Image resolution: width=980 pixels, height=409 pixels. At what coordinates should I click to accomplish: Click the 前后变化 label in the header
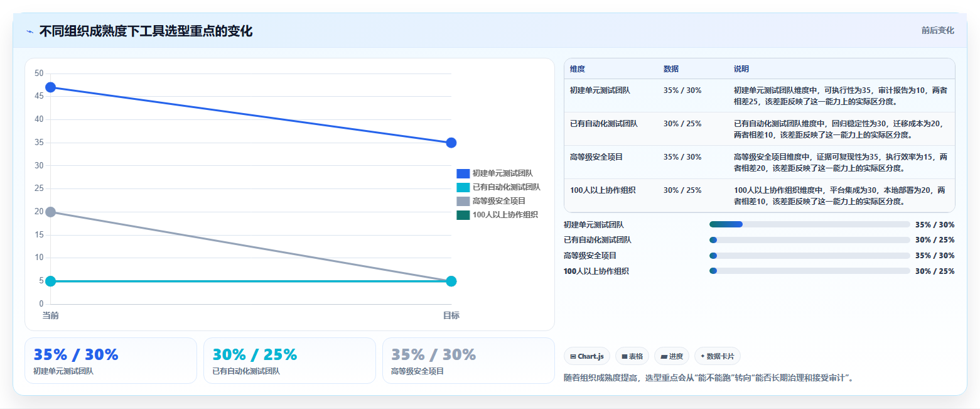point(937,31)
